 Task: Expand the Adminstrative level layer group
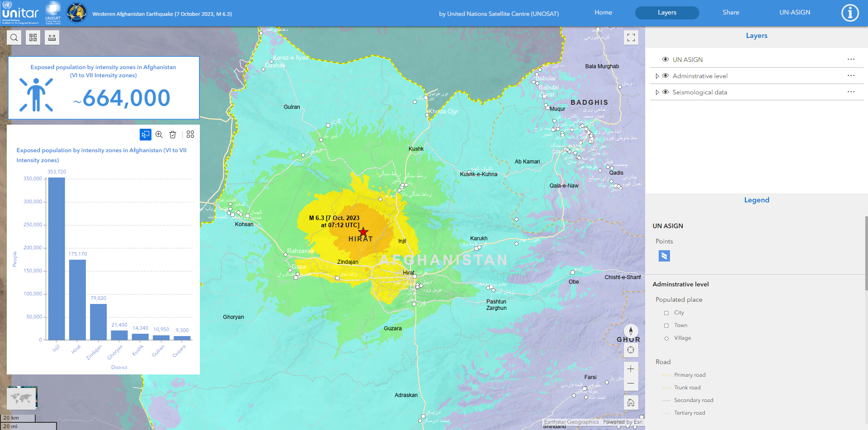click(657, 76)
